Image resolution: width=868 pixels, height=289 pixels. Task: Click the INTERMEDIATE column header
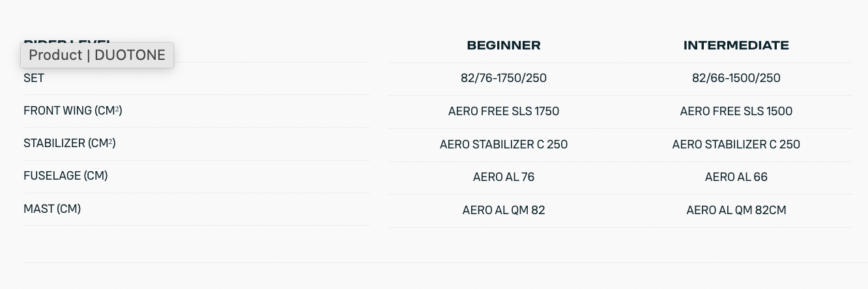[x=736, y=46]
